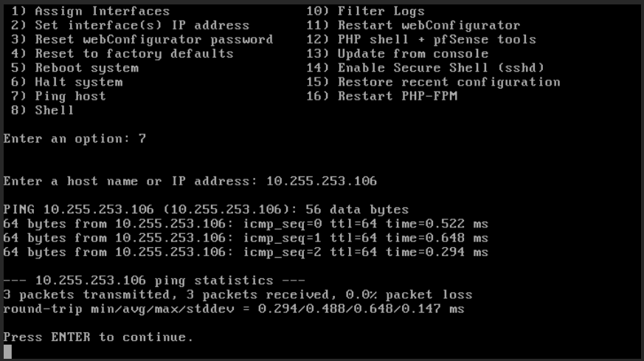644x361 pixels.
Task: Click "Reset webConfigurator password" option
Action: [x=153, y=39]
